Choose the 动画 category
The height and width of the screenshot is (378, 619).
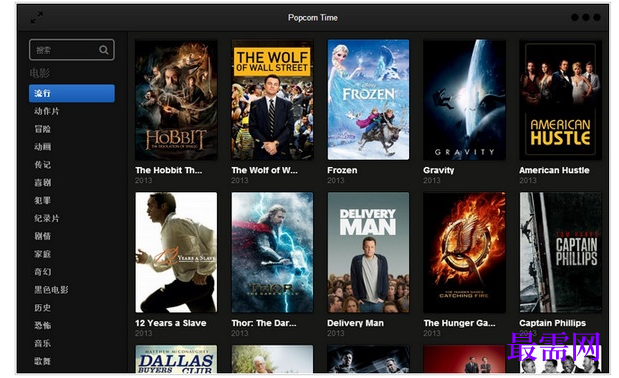[x=42, y=147]
